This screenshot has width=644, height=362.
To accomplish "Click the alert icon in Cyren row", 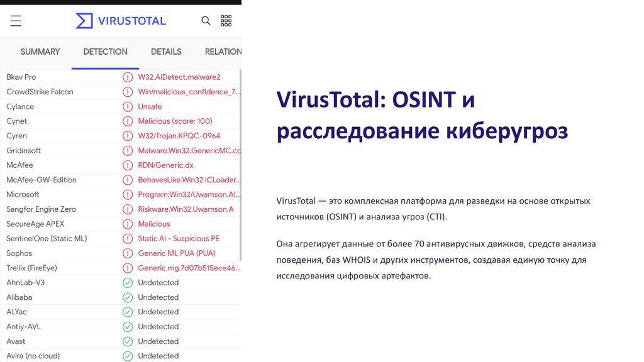I will [x=128, y=136].
